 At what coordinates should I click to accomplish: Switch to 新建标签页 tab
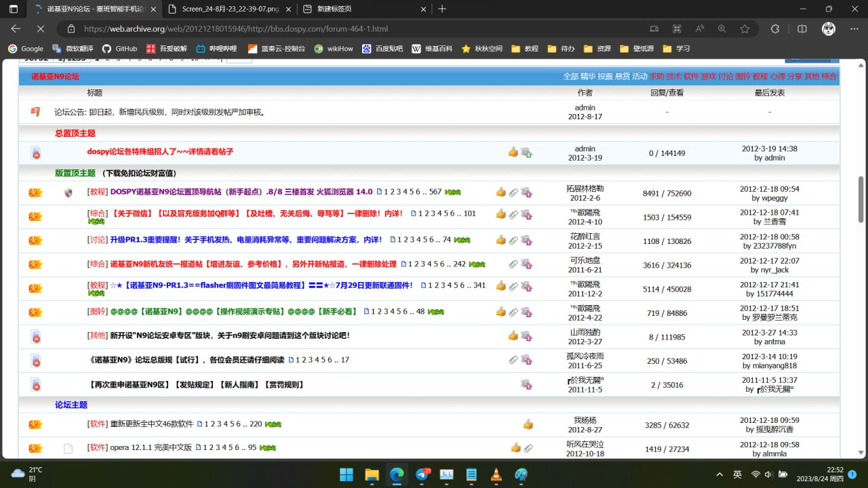(x=363, y=9)
